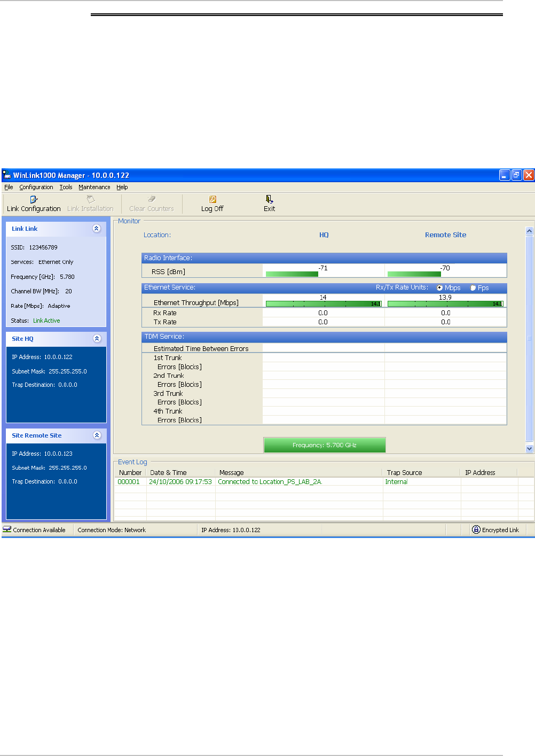
Task: Click the Remote Site Trap Destination 0.0.0.0
Action: pyautogui.click(x=68, y=481)
